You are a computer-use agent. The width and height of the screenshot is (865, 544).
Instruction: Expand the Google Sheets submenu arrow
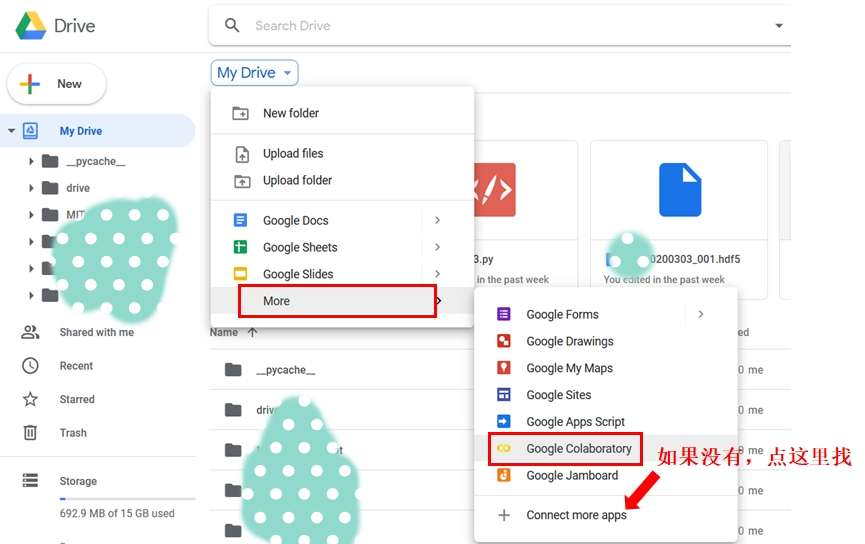coord(437,247)
